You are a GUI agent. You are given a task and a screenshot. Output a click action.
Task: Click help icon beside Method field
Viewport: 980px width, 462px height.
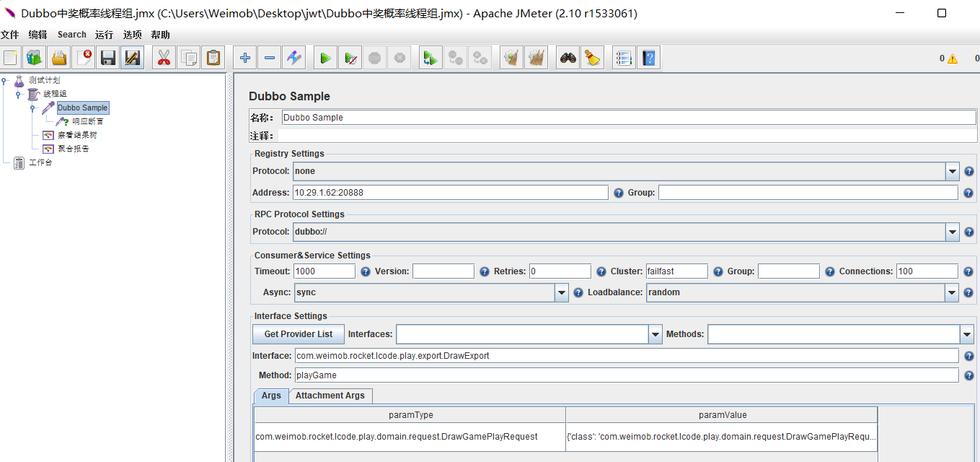[969, 375]
